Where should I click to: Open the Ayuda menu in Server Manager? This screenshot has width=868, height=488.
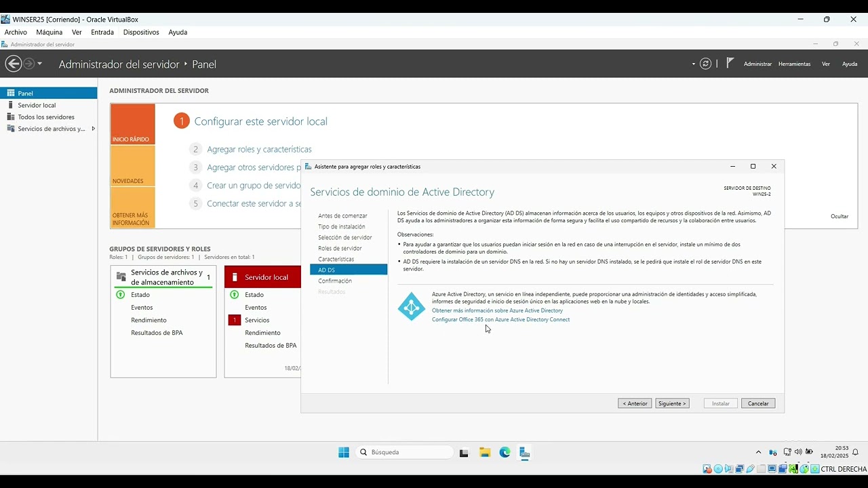[850, 64]
